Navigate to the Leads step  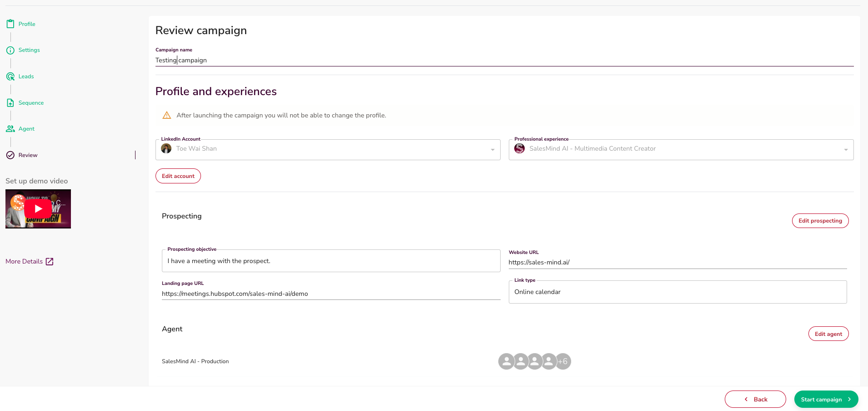(26, 76)
